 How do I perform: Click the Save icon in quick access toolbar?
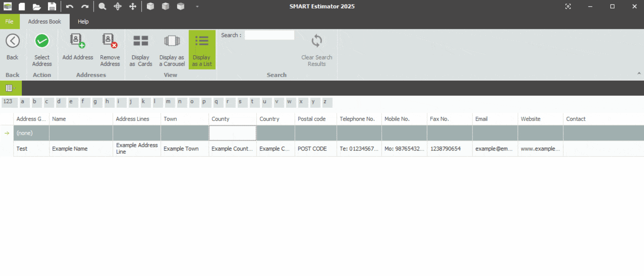[52, 6]
